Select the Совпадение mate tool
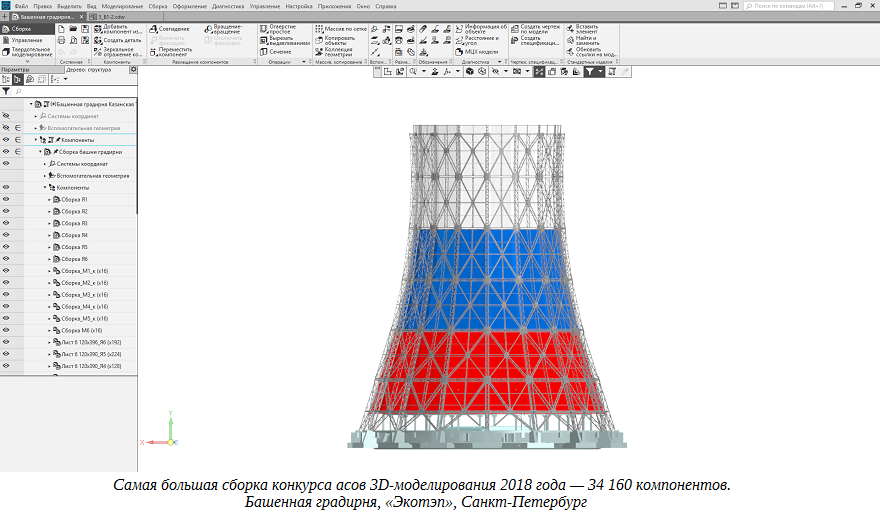The image size is (880, 515). click(170, 29)
